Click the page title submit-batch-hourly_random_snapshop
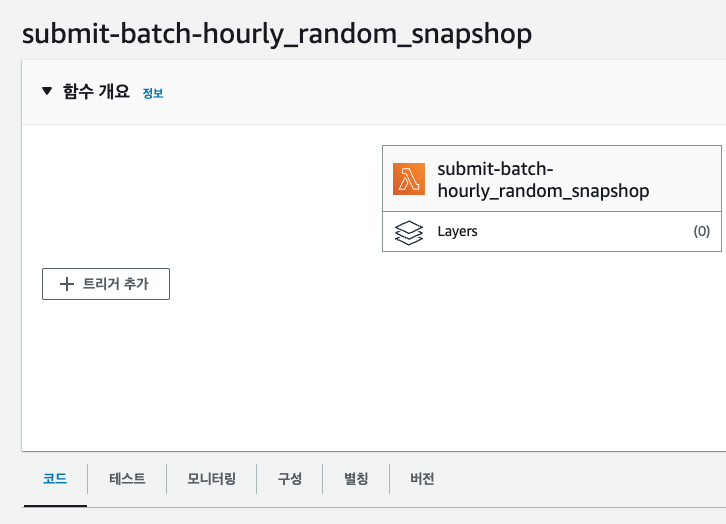Image resolution: width=726 pixels, height=524 pixels. 276,33
